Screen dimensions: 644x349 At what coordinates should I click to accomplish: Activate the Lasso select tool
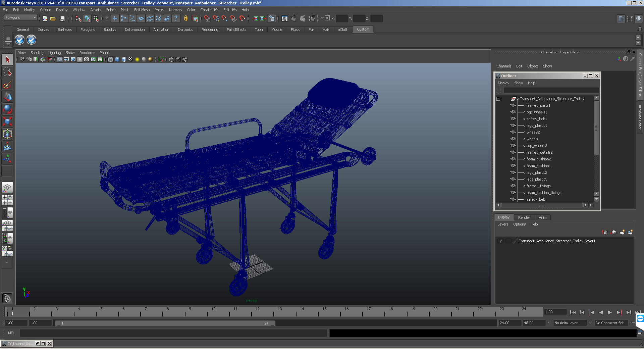pos(7,72)
